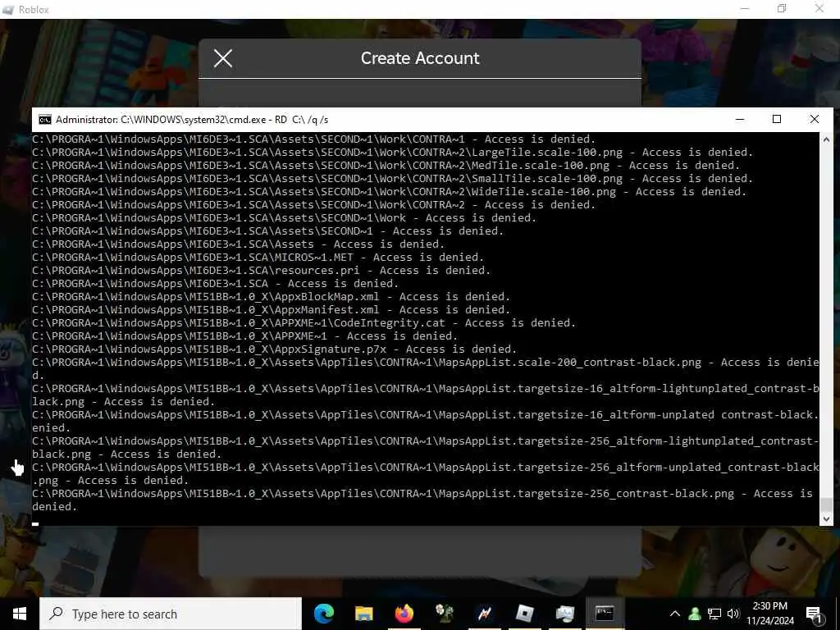Select the Command Prompt taskbar icon
The height and width of the screenshot is (630, 840).
(x=605, y=614)
